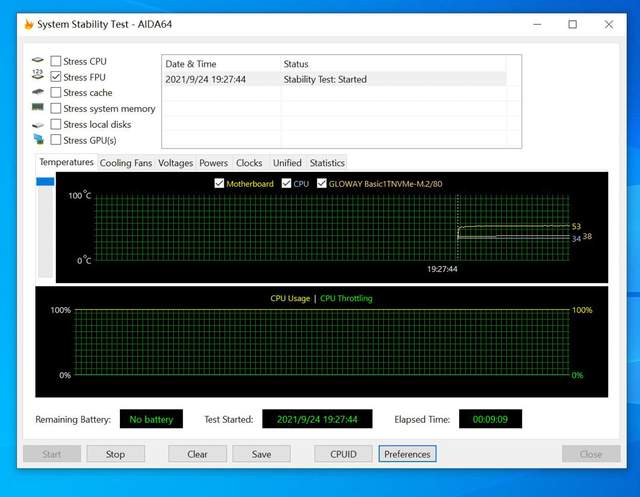Maximize the System Stability Test window
The image size is (640, 497).
coord(572,24)
